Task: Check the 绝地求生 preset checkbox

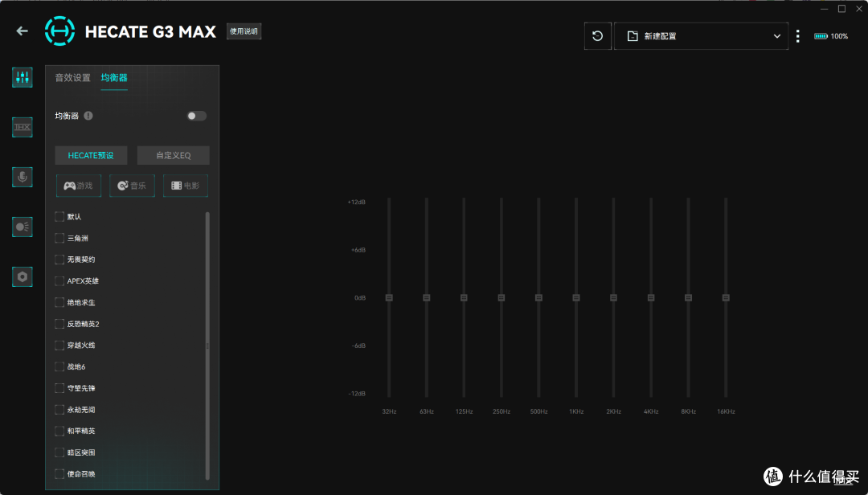Action: click(59, 302)
